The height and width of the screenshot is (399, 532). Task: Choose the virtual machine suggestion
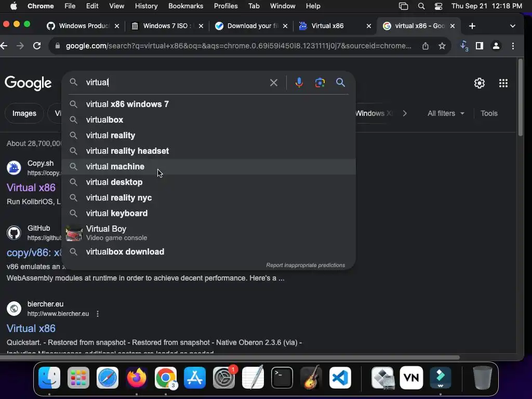[209, 167]
